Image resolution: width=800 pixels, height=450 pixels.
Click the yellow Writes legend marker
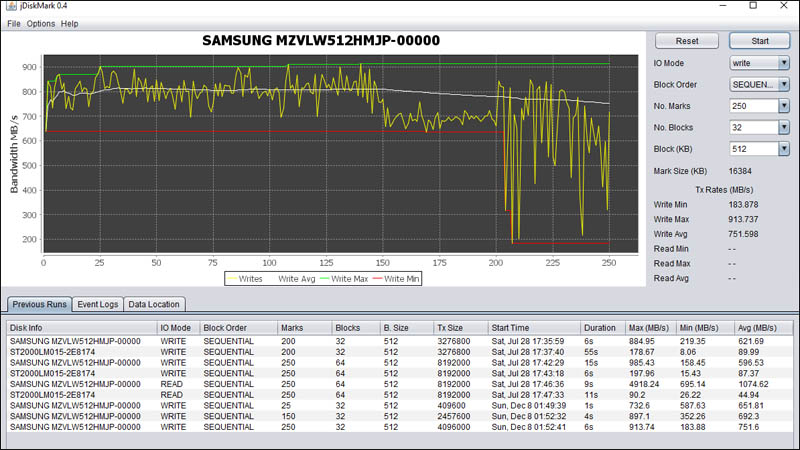[x=232, y=279]
